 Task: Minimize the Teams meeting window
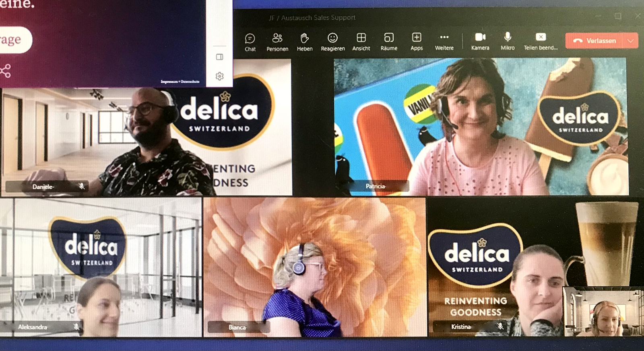[x=598, y=16]
